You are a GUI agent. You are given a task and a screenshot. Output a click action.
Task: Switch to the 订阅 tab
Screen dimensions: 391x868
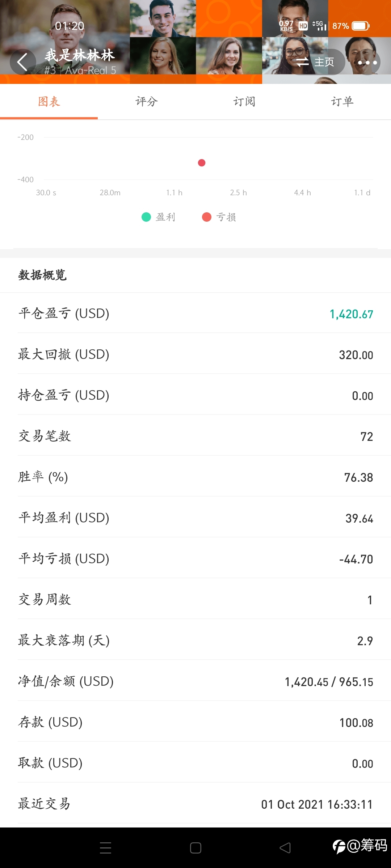point(244,102)
